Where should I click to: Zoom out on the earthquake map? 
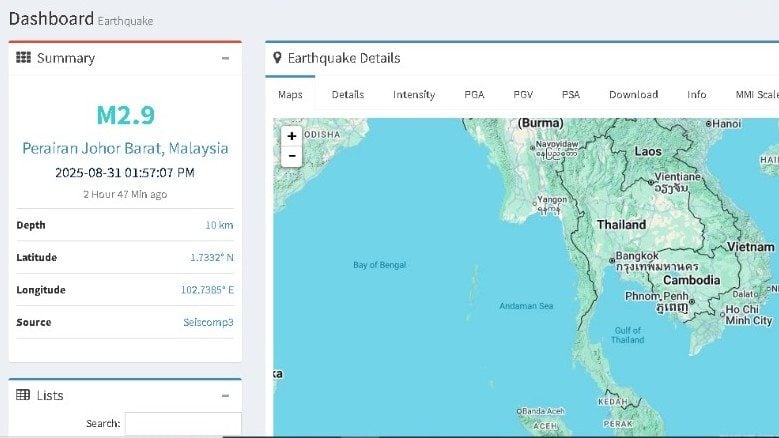(291, 156)
